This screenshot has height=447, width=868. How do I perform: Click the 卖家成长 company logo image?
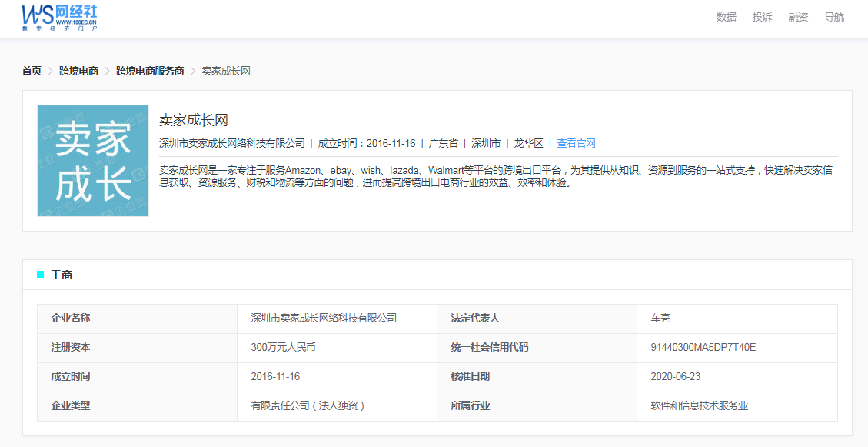[x=93, y=161]
